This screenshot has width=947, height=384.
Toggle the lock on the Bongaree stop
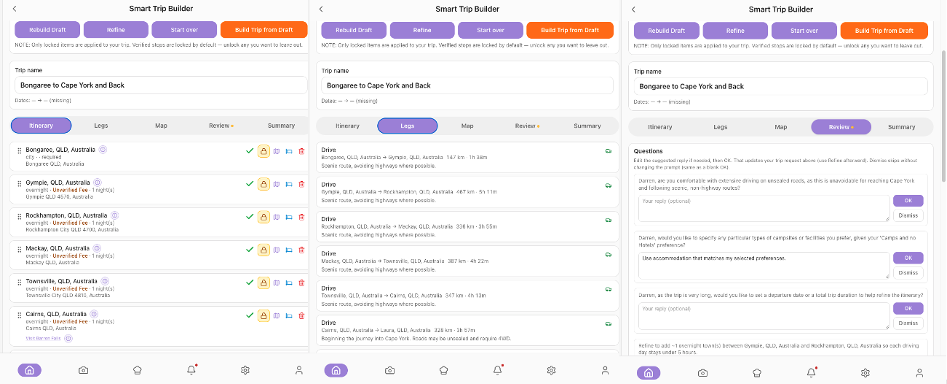pos(263,151)
